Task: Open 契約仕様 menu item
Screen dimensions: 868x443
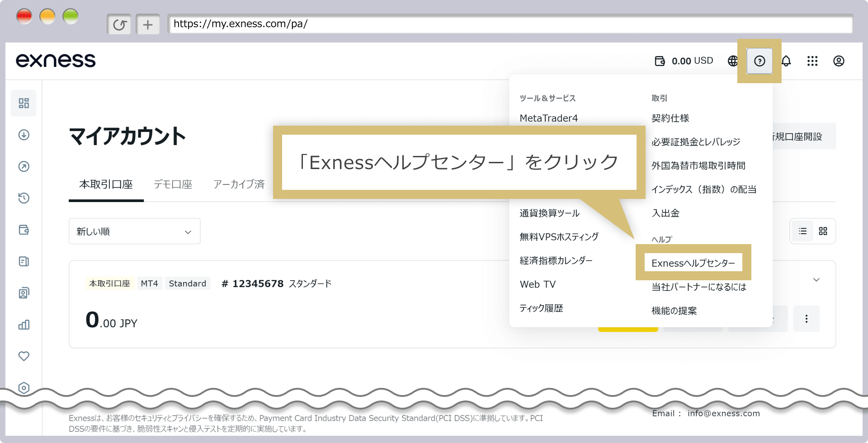Action: 670,118
